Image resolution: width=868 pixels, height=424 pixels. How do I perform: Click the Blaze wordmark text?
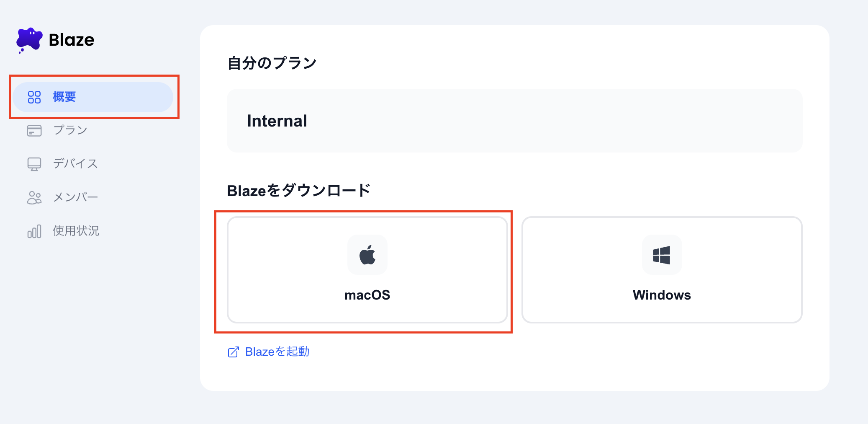pyautogui.click(x=72, y=40)
